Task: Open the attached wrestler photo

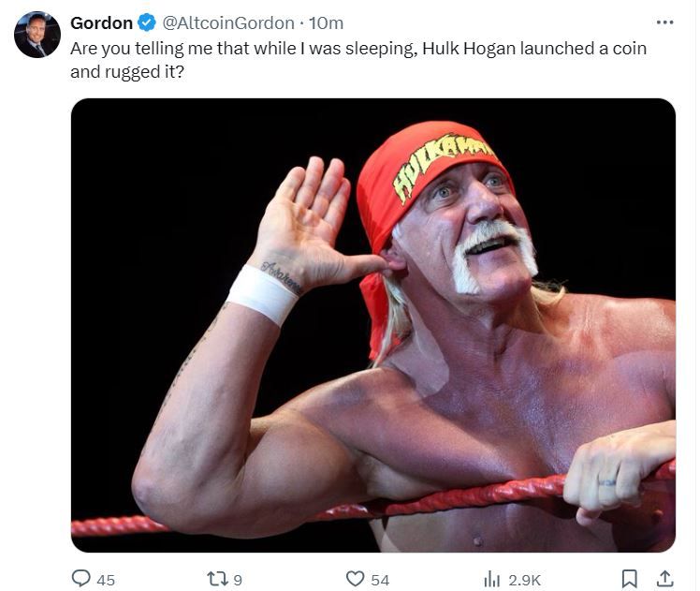Action: tap(372, 325)
